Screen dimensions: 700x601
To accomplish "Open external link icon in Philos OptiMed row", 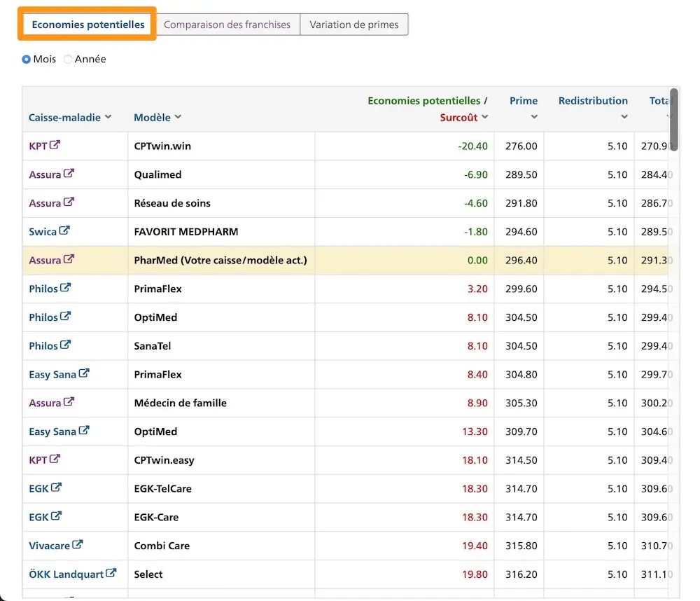I will pyautogui.click(x=65, y=317).
